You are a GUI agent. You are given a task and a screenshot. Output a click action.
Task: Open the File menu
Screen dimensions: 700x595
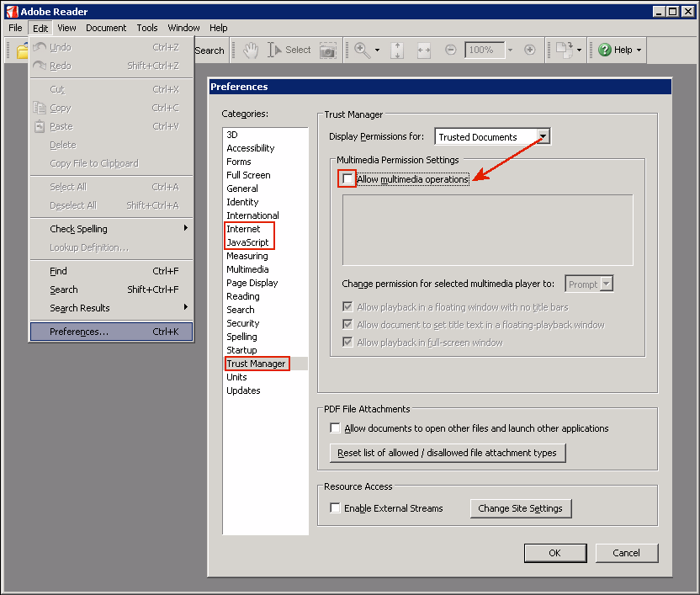point(15,28)
